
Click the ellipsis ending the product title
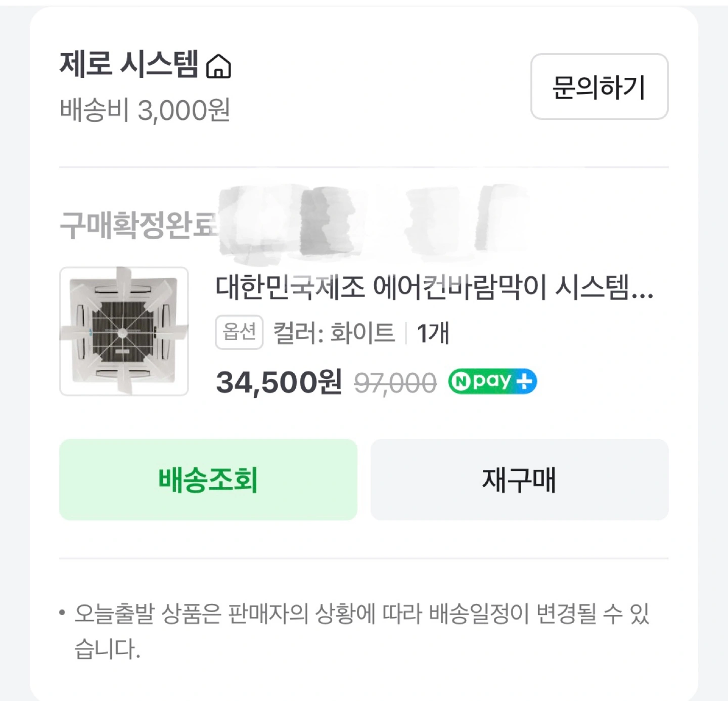642,292
